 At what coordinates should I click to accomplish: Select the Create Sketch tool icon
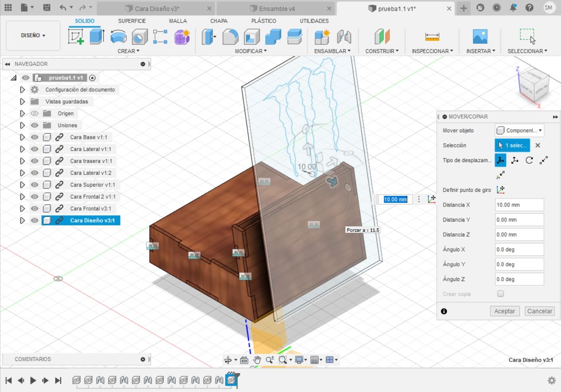[x=76, y=36]
